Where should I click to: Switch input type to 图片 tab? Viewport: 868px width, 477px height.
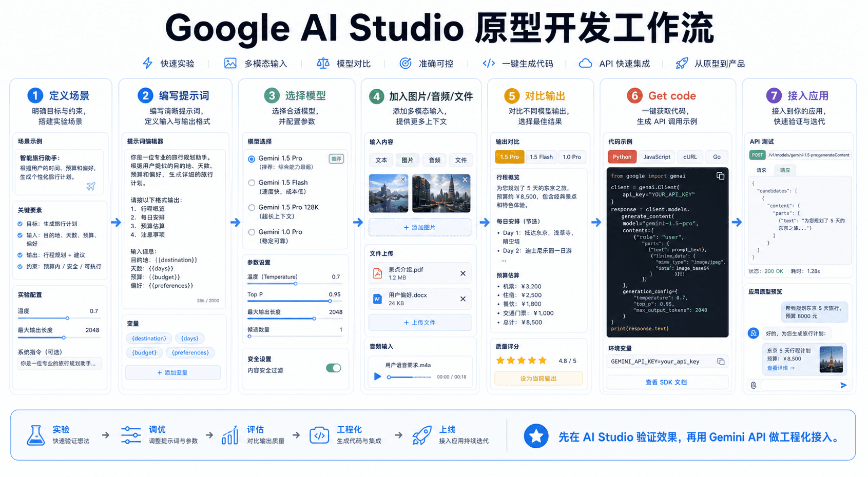pos(408,160)
